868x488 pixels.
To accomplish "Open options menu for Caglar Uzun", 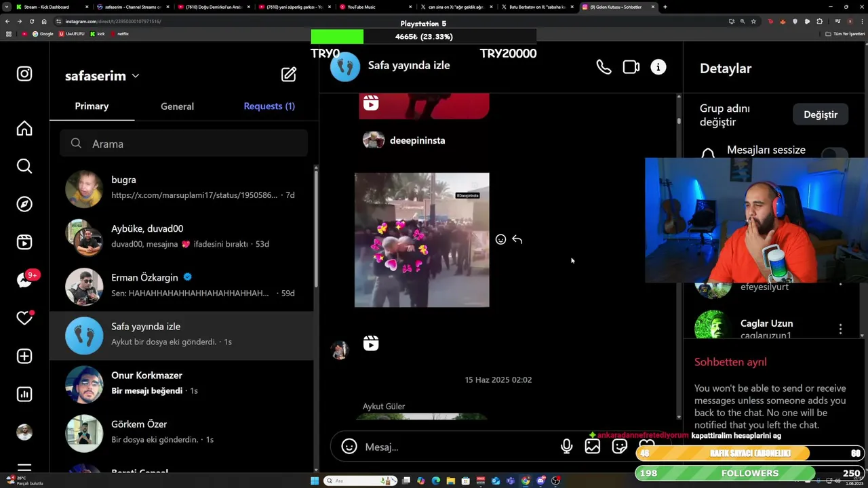I will coord(840,329).
